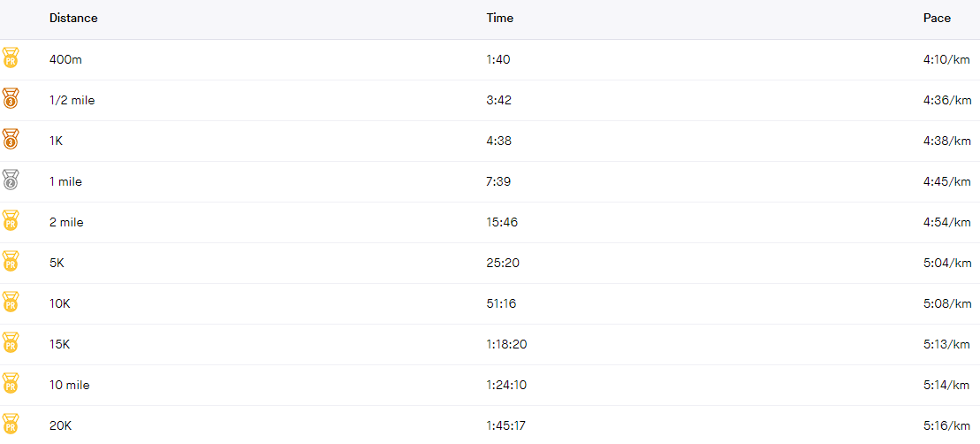This screenshot has width=980, height=444.
Task: Click the PR medal icon beside 20K
Action: [x=11, y=424]
